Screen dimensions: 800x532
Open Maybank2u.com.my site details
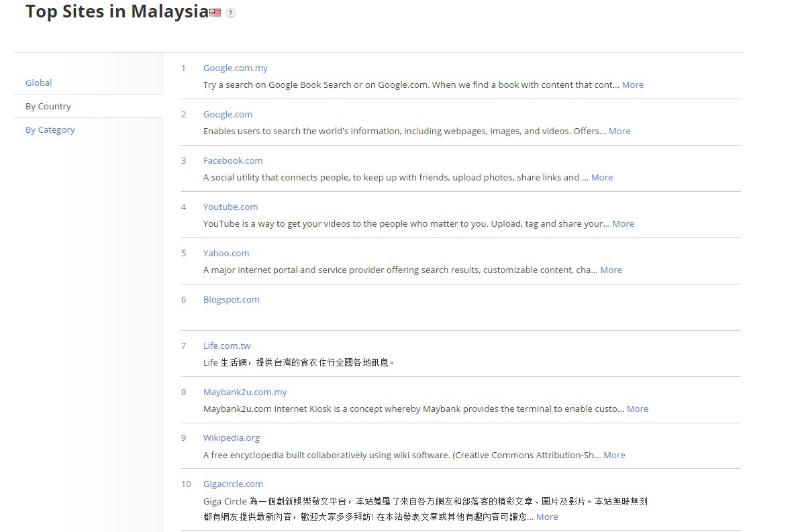[245, 392]
